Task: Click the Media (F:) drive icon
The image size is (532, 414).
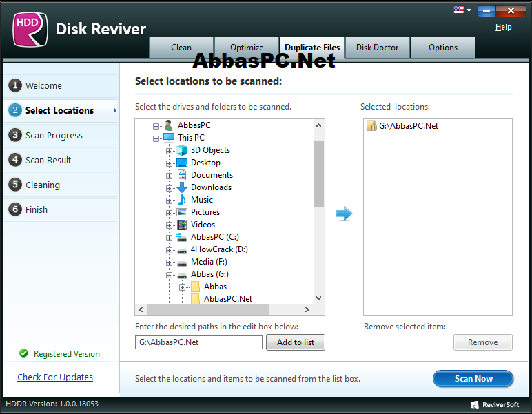Action: point(182,263)
